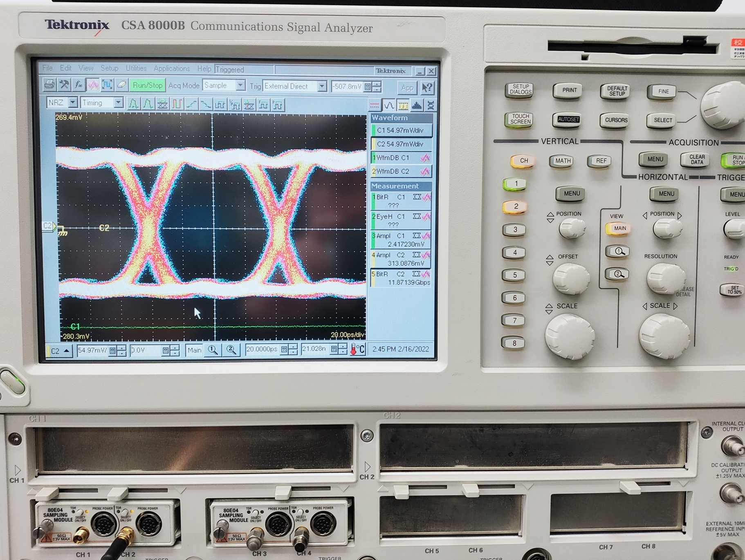Push the AUTOSET front panel button
This screenshot has width=745, height=560.
[x=568, y=119]
